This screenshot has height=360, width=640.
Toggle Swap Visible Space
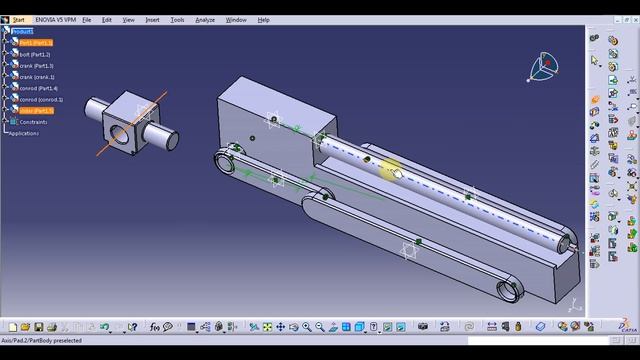[x=401, y=327]
